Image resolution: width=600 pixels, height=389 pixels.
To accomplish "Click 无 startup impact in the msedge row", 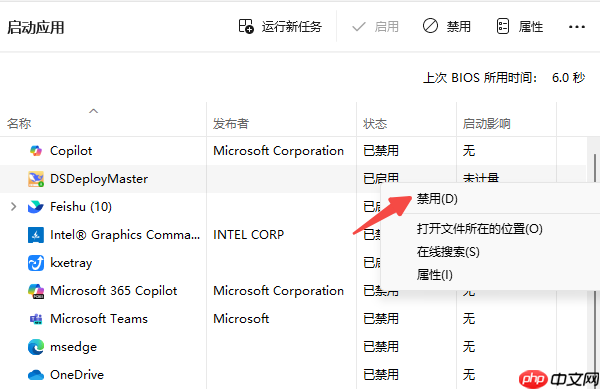I will (x=469, y=347).
